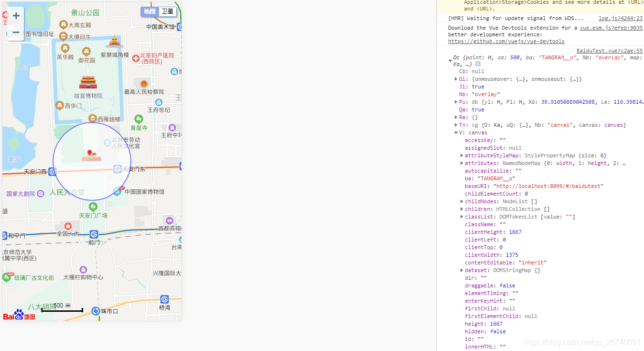Collapse the V: canvas property

(x=456, y=132)
